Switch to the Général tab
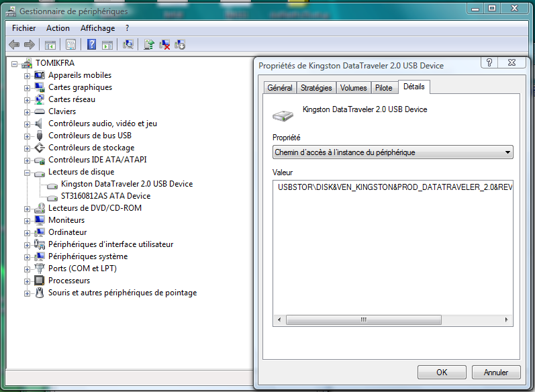Image resolution: width=535 pixels, height=392 pixels. pos(279,88)
